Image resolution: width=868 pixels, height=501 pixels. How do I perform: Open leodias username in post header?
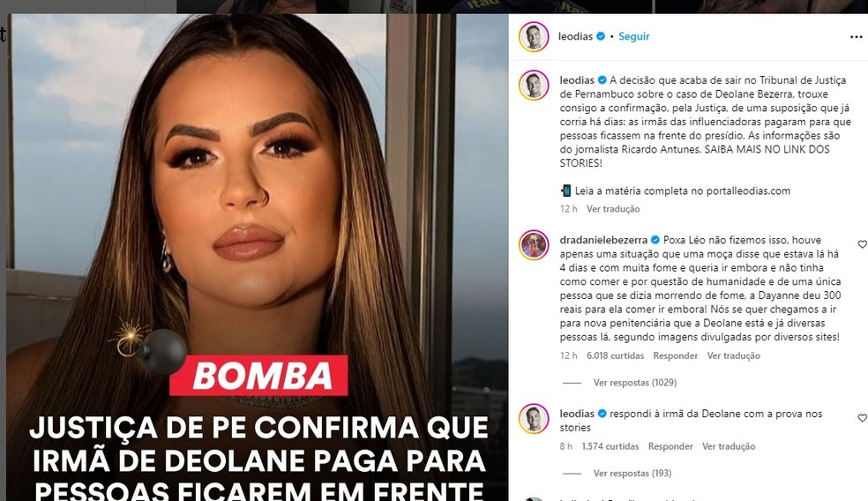(575, 36)
